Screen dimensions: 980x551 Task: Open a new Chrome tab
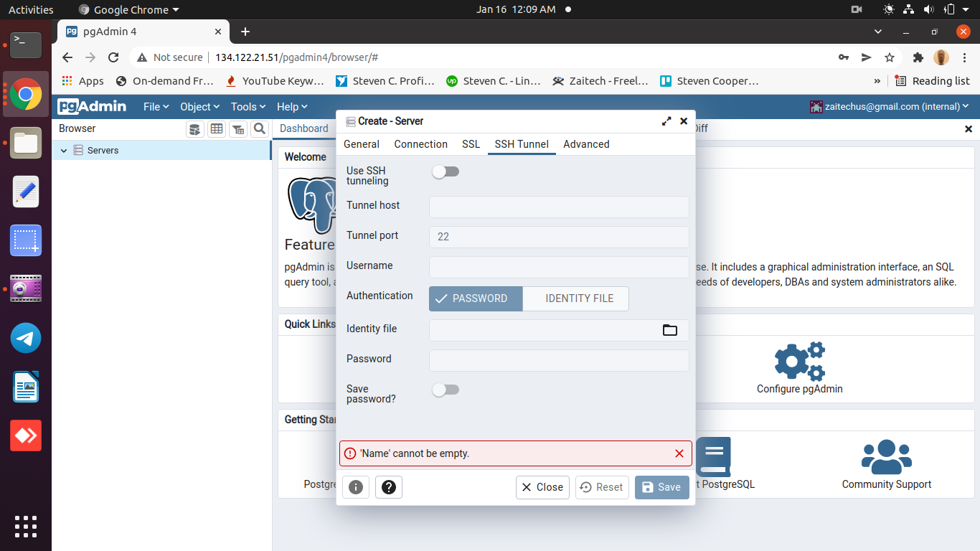[245, 32]
